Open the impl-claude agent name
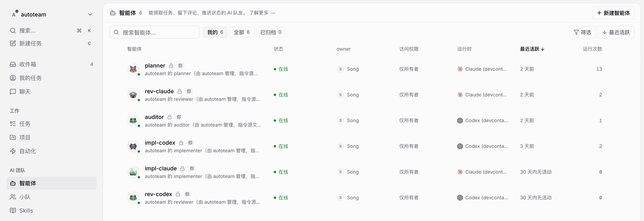The image size is (644, 221). (161, 168)
